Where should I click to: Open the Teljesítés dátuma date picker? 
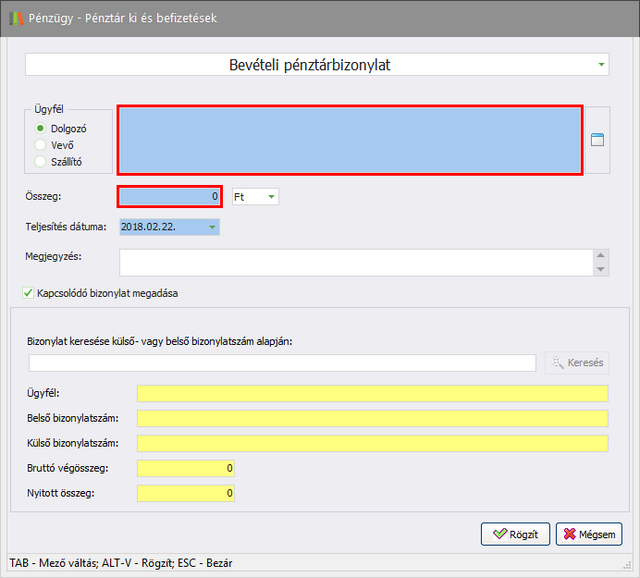(x=212, y=227)
